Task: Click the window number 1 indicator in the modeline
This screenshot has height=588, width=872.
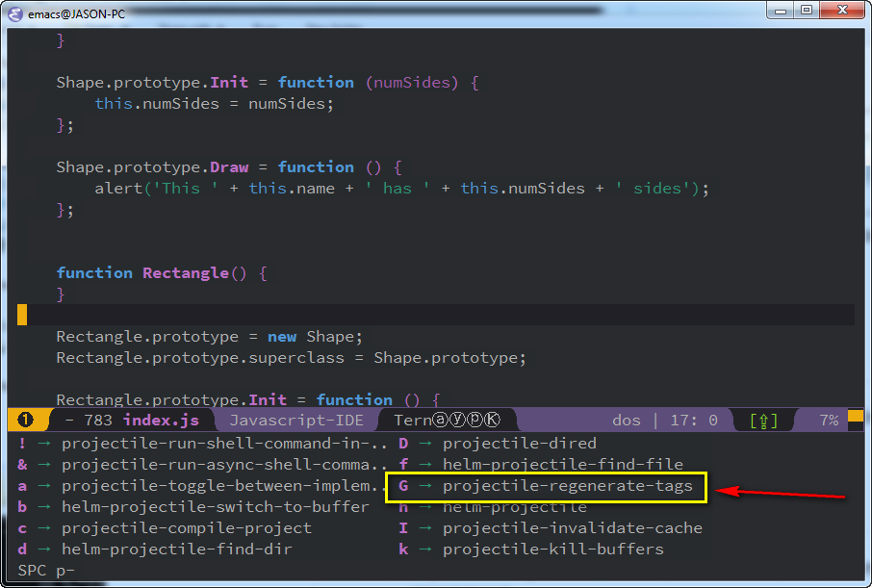Action: coord(26,420)
